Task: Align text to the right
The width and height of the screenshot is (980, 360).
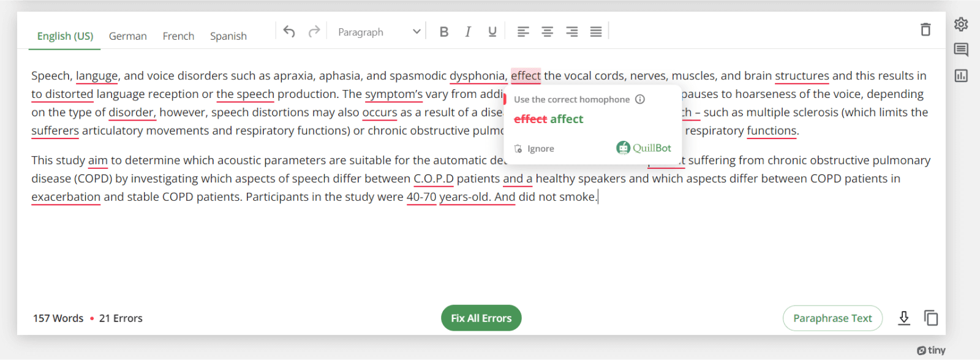Action: [571, 32]
